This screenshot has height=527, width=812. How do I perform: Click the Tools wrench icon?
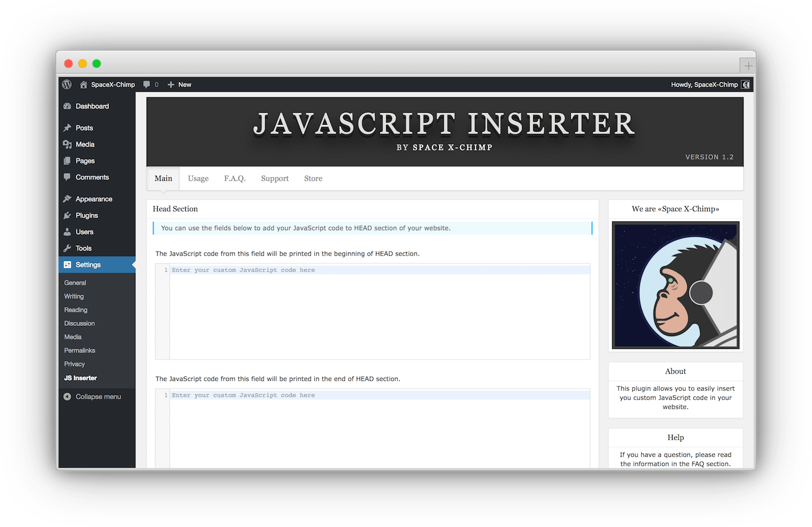point(67,248)
